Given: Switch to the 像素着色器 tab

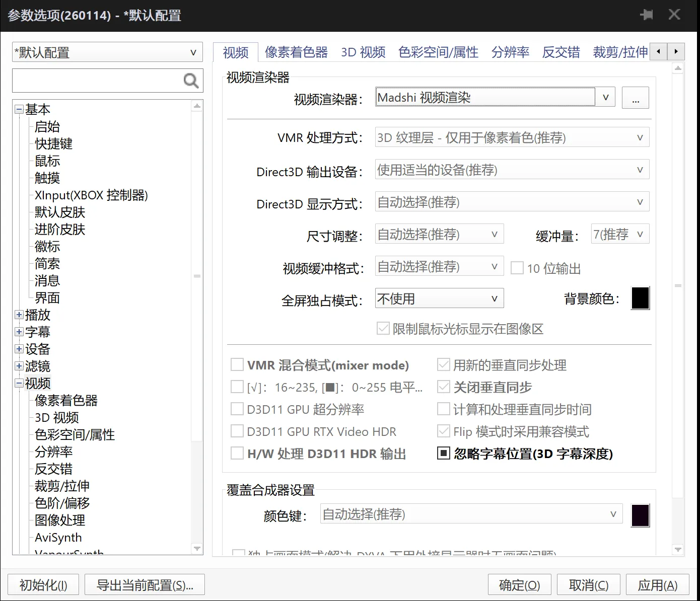Looking at the screenshot, I should point(296,52).
